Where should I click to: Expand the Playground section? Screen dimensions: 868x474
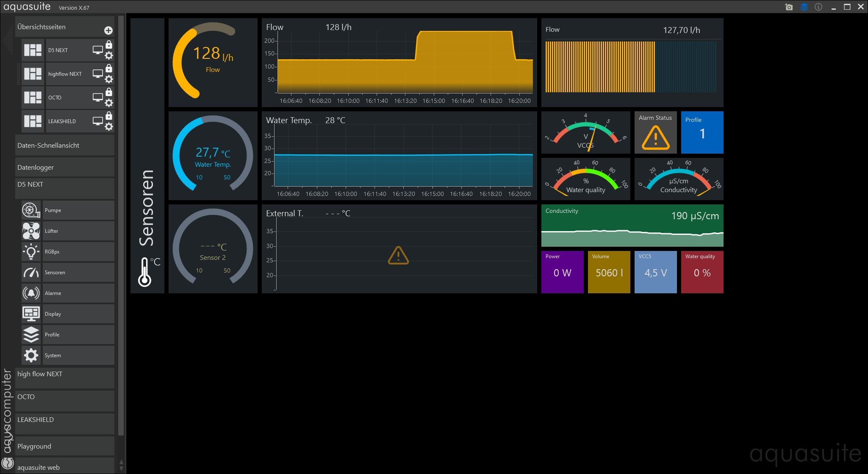[64, 446]
